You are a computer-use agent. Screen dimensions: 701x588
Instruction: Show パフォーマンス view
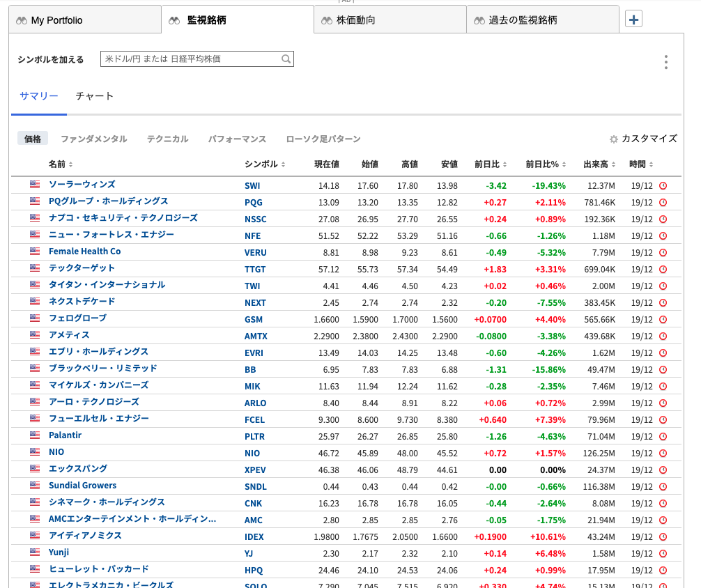(237, 139)
